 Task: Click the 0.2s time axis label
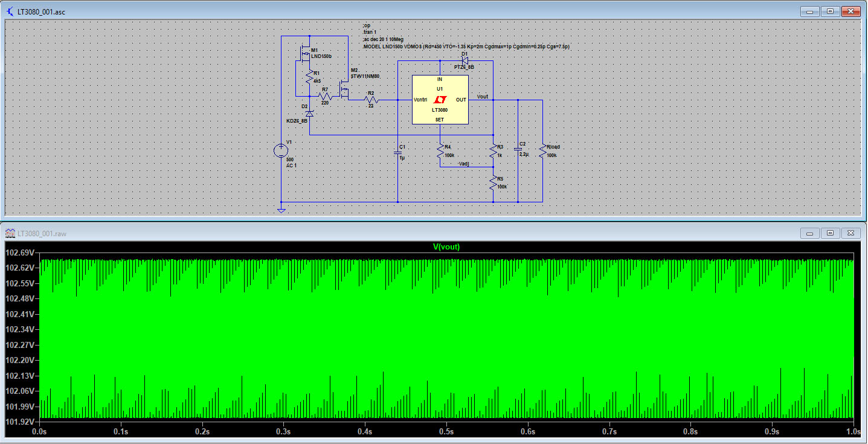202,432
